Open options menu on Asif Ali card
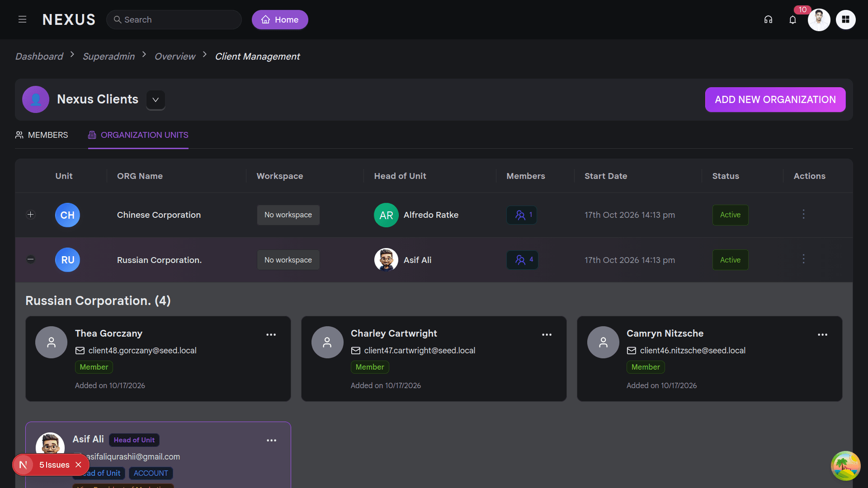The height and width of the screenshot is (488, 868). (271, 440)
